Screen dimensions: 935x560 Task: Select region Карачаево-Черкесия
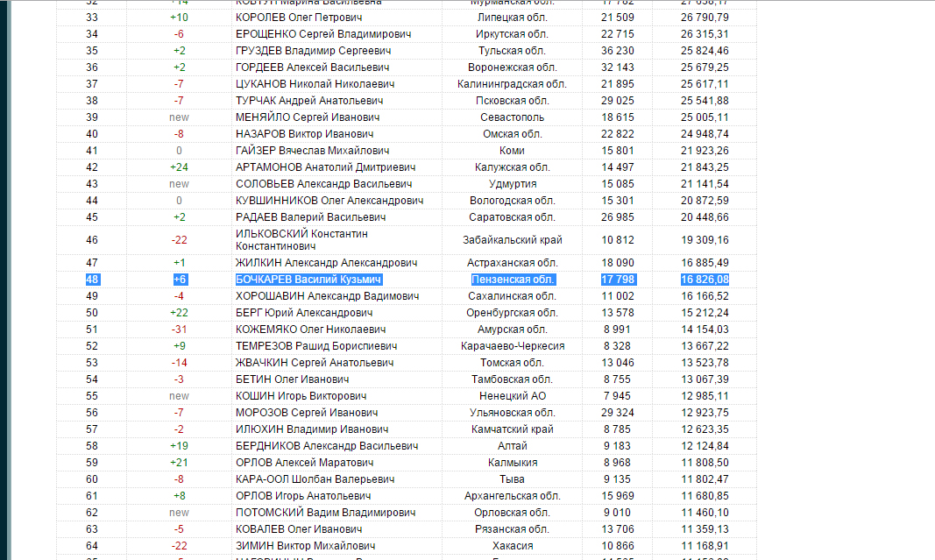pyautogui.click(x=513, y=346)
